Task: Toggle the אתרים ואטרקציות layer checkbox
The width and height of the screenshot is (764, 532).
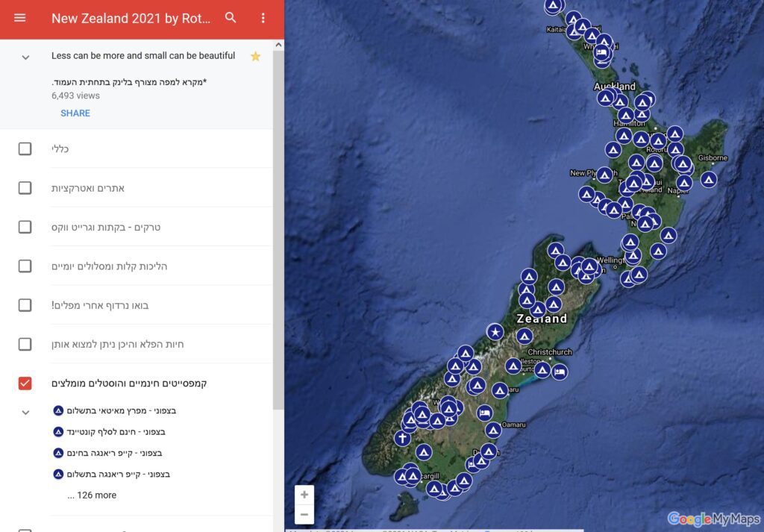Action: tap(25, 187)
